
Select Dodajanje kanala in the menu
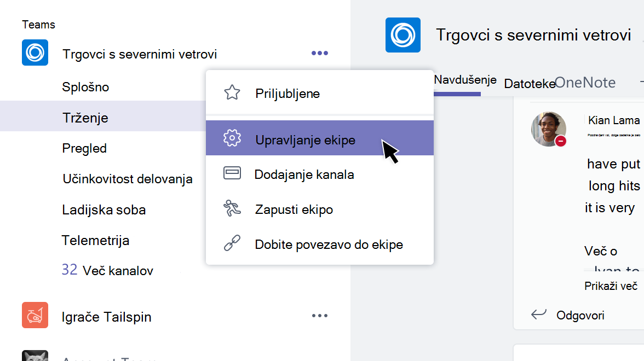(320, 173)
